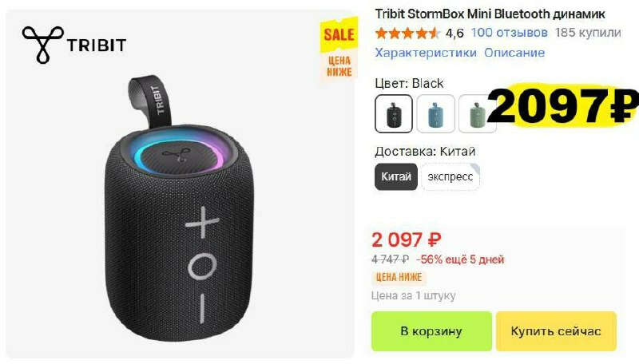Click the Tribit logo icon
The image size is (639, 364).
(x=43, y=45)
